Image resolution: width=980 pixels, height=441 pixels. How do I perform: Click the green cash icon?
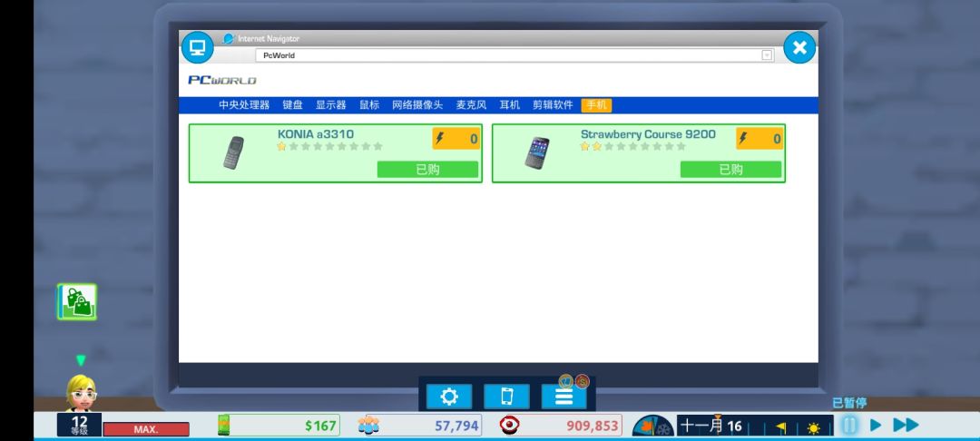(224, 426)
